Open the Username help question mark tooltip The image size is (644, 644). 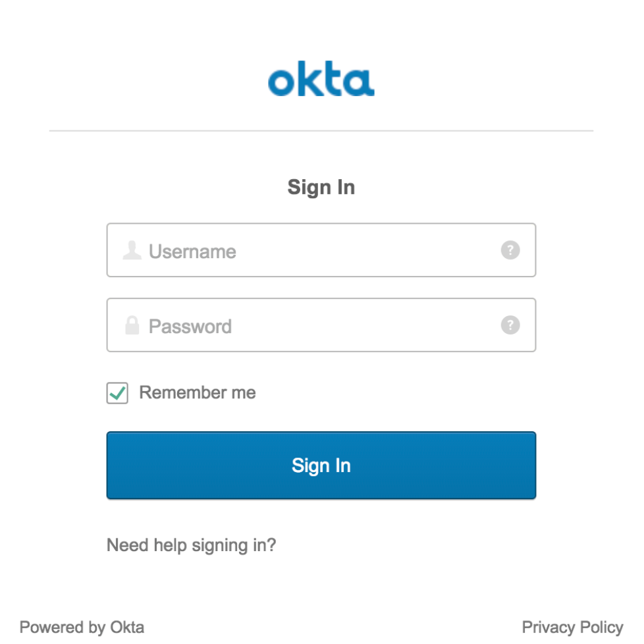(510, 250)
